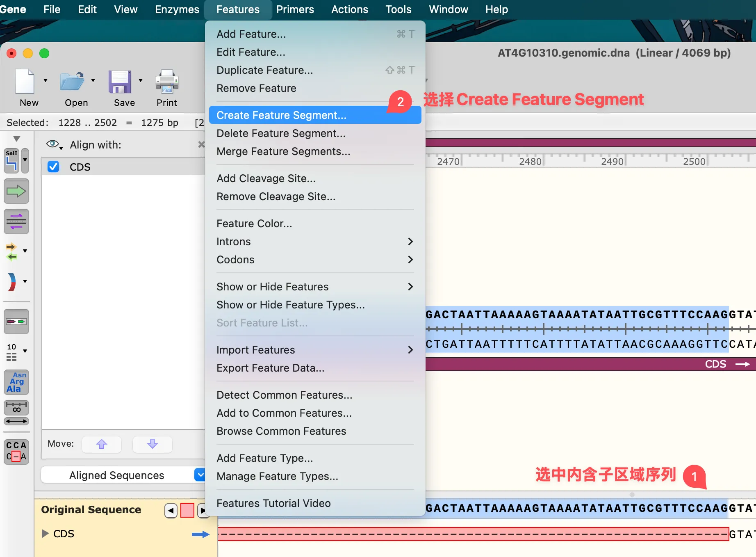Uncheck the CDS alignment checkbox
Viewport: 756px width, 557px height.
pos(53,167)
